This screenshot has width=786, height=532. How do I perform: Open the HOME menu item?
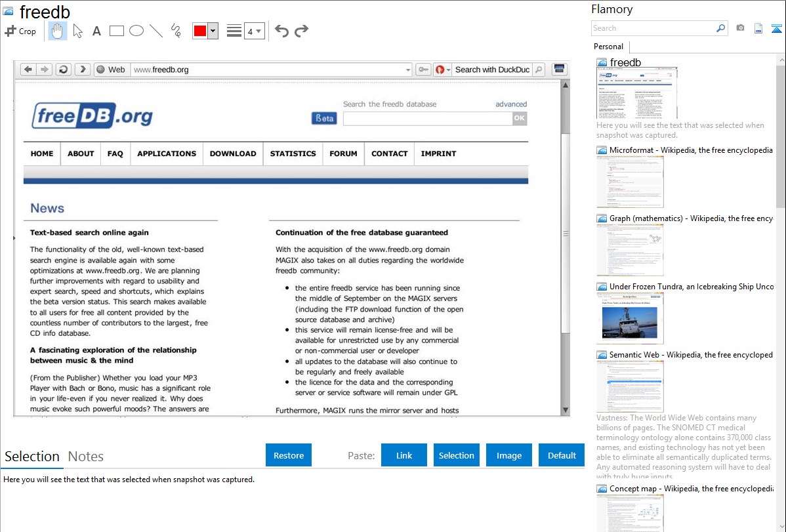(x=41, y=153)
